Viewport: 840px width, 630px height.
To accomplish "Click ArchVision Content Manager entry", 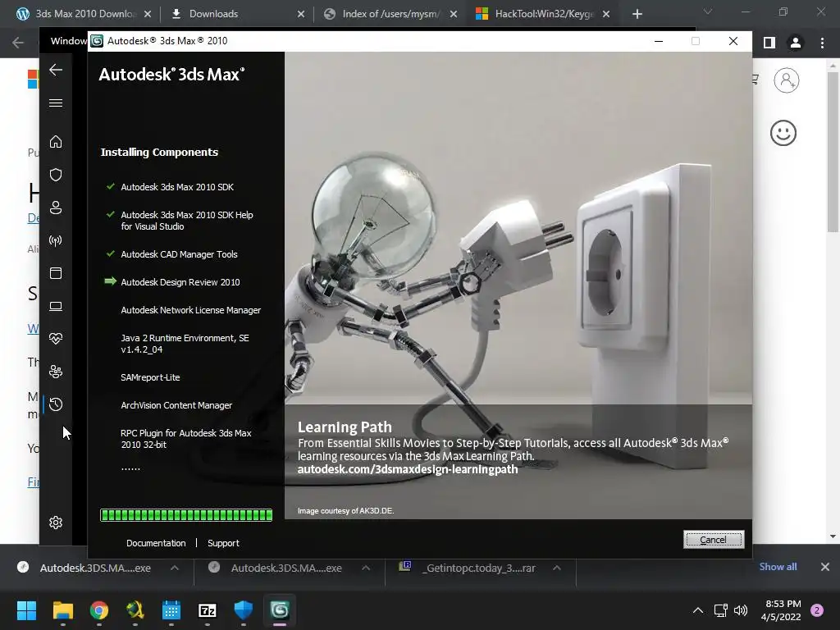I will pos(176,405).
